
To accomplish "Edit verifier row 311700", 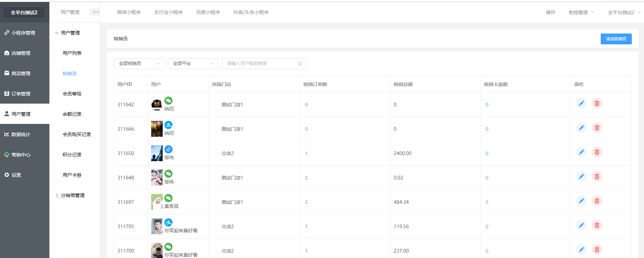I will point(581,250).
